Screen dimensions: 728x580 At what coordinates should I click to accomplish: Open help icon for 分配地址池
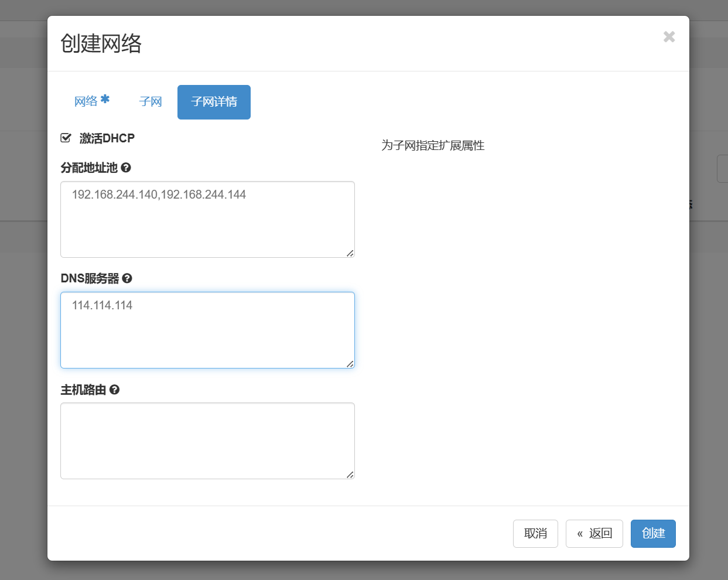[126, 168]
